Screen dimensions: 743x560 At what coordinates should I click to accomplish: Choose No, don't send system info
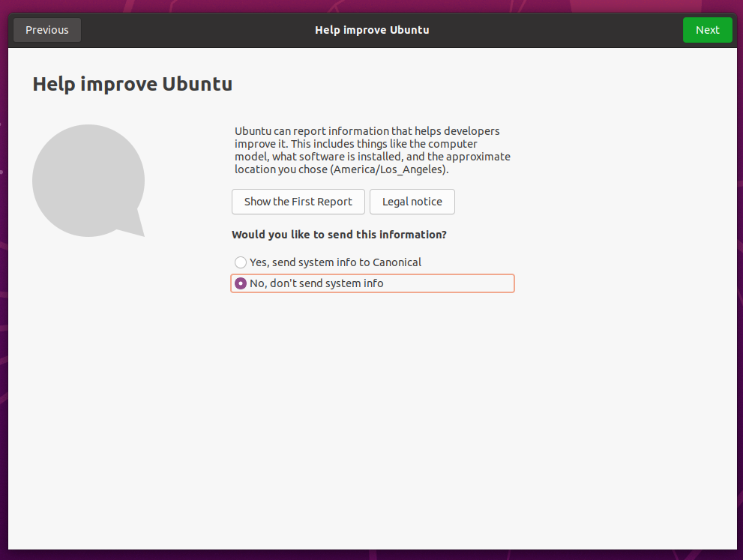pyautogui.click(x=372, y=283)
